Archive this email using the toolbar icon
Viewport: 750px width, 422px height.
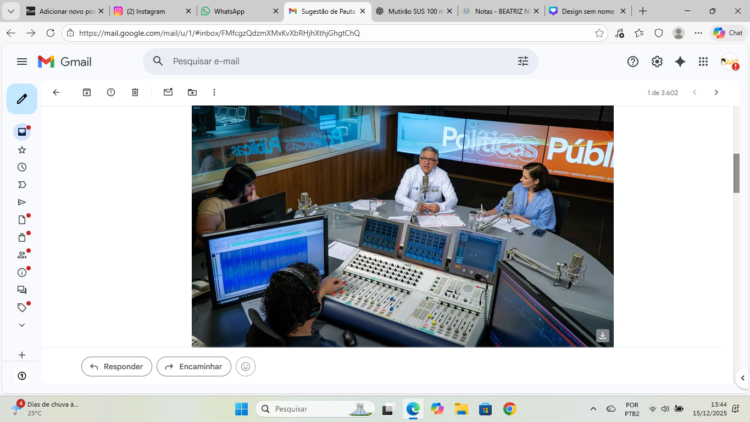[x=87, y=92]
